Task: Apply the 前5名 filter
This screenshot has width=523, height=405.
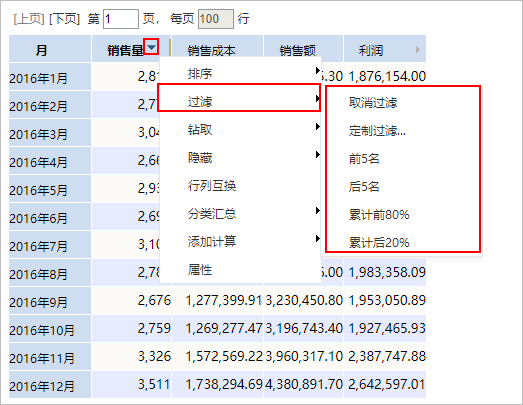Action: (x=403, y=158)
